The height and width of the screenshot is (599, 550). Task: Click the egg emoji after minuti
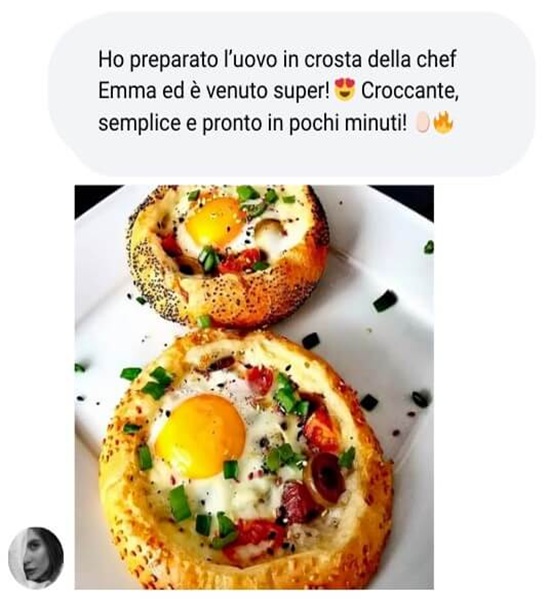[423, 124]
